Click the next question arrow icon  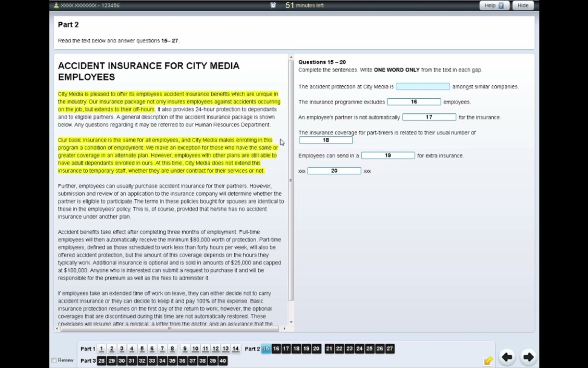coord(528,357)
